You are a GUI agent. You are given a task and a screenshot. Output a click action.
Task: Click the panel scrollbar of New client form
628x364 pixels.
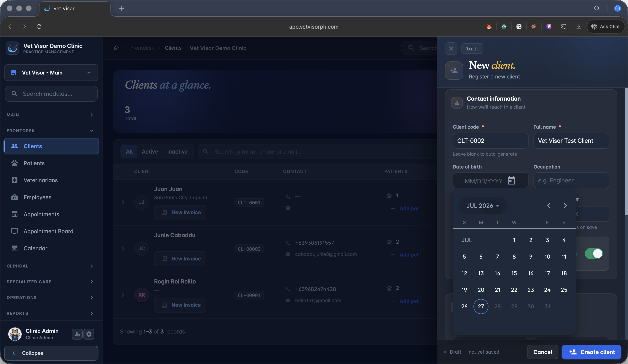point(626,151)
